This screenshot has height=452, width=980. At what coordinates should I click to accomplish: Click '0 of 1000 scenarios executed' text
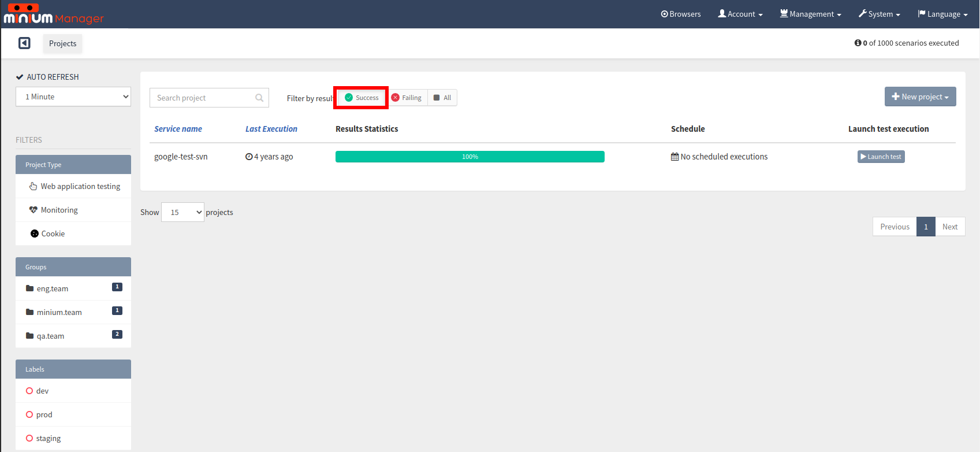[911, 43]
